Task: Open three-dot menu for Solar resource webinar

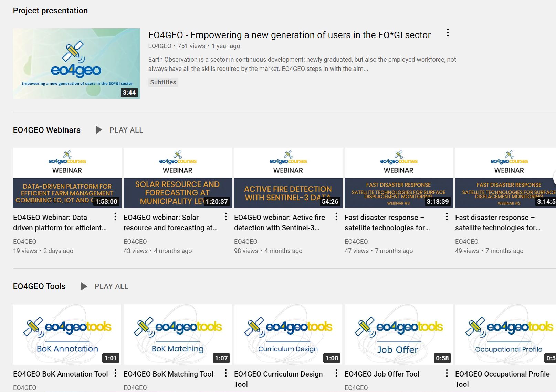Action: coord(226,216)
